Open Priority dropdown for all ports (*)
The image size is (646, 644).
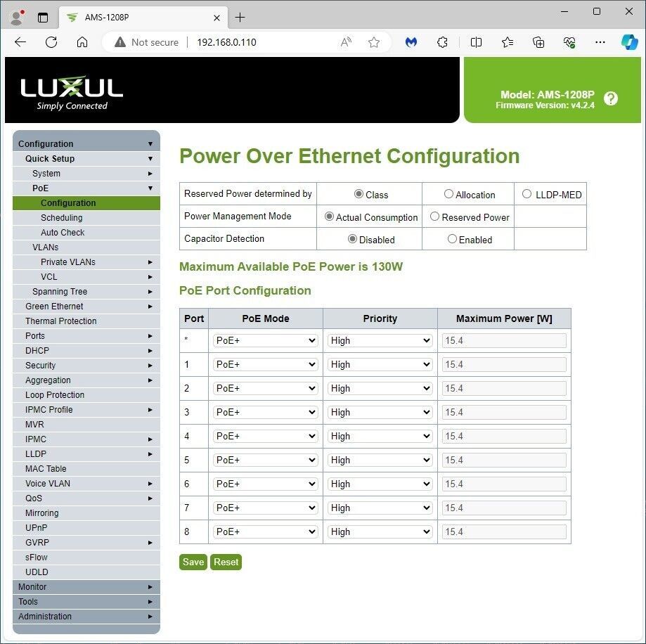(x=380, y=341)
